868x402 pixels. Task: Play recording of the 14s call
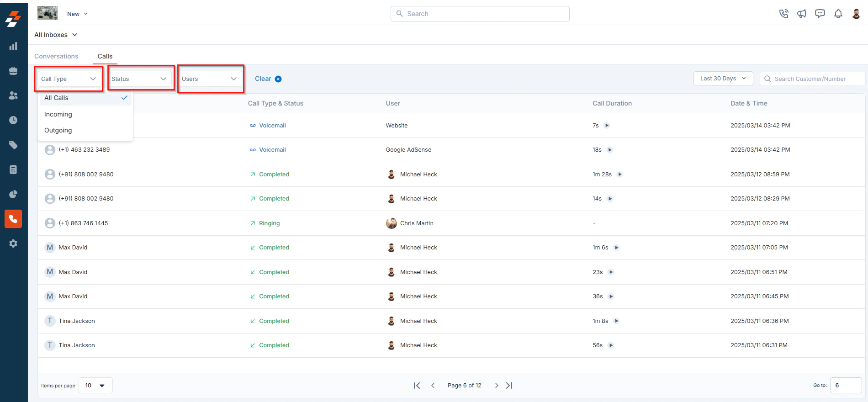(x=610, y=199)
